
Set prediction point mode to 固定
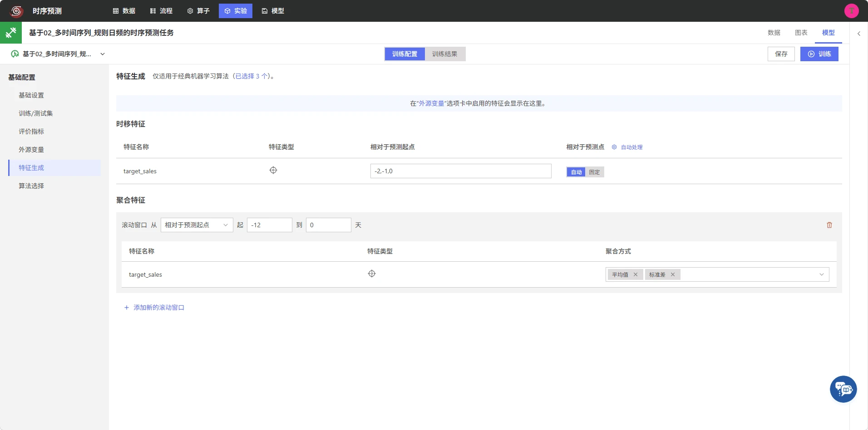click(594, 172)
